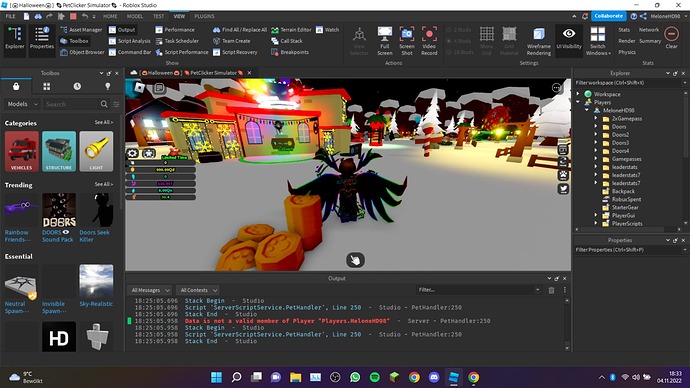Enter Full Screen mode
The width and height of the screenshot is (690, 388).
(x=385, y=40)
